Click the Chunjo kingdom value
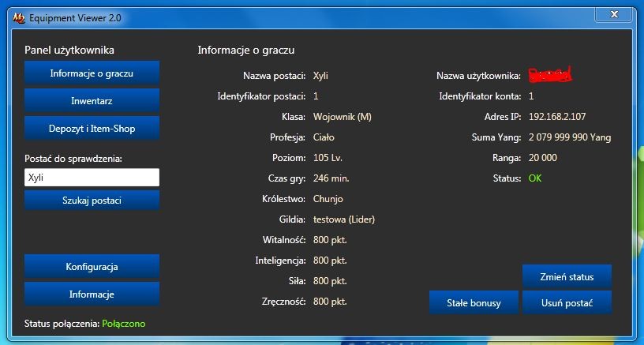Viewport: 644px width, 345px height. 328,199
